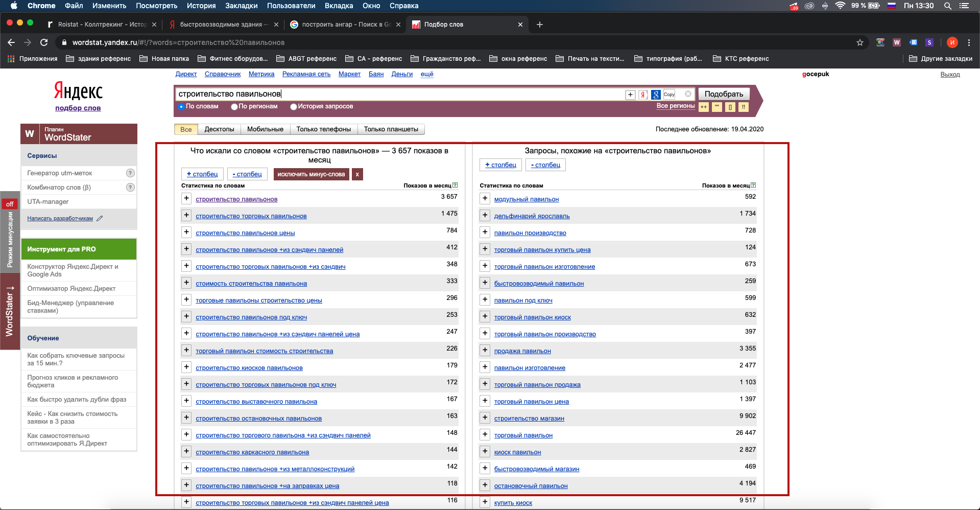Click the Yandex logo
Viewport: 980px width, 510px height.
78,91
